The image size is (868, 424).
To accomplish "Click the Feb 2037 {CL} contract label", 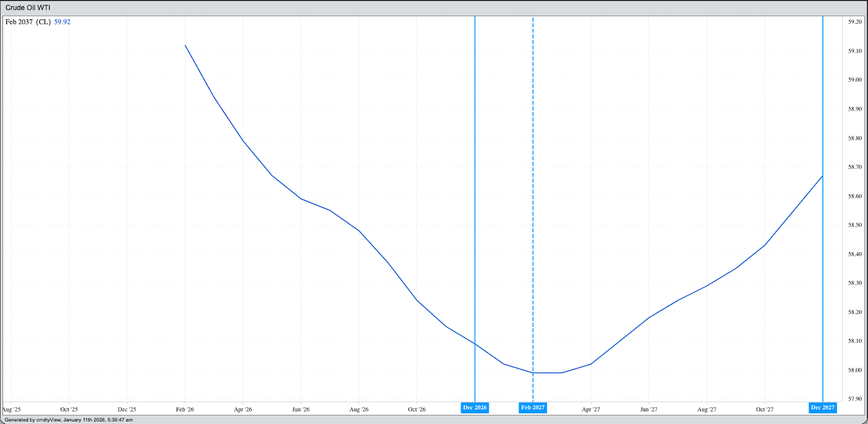I will click(28, 22).
